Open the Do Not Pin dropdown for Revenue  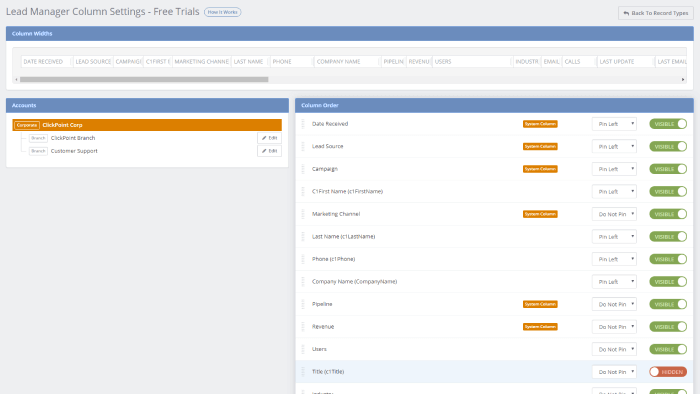[614, 327]
